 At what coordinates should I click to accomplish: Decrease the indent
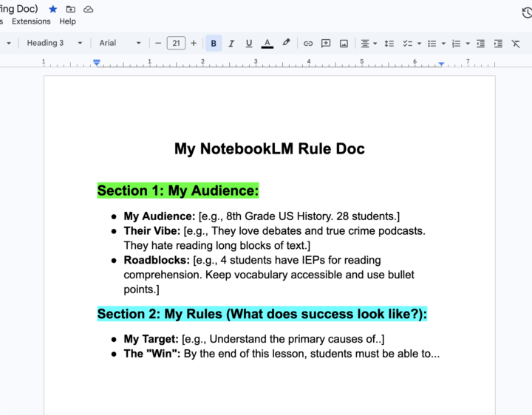[x=480, y=44]
